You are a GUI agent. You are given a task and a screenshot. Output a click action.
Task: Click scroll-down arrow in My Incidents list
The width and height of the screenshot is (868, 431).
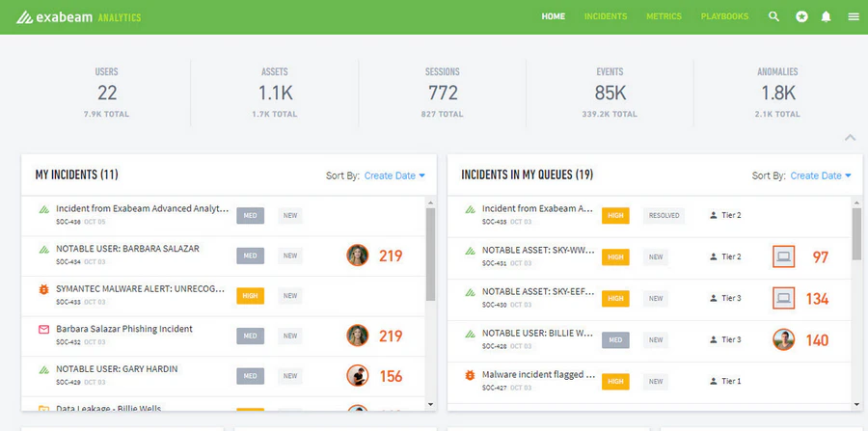[x=431, y=404]
